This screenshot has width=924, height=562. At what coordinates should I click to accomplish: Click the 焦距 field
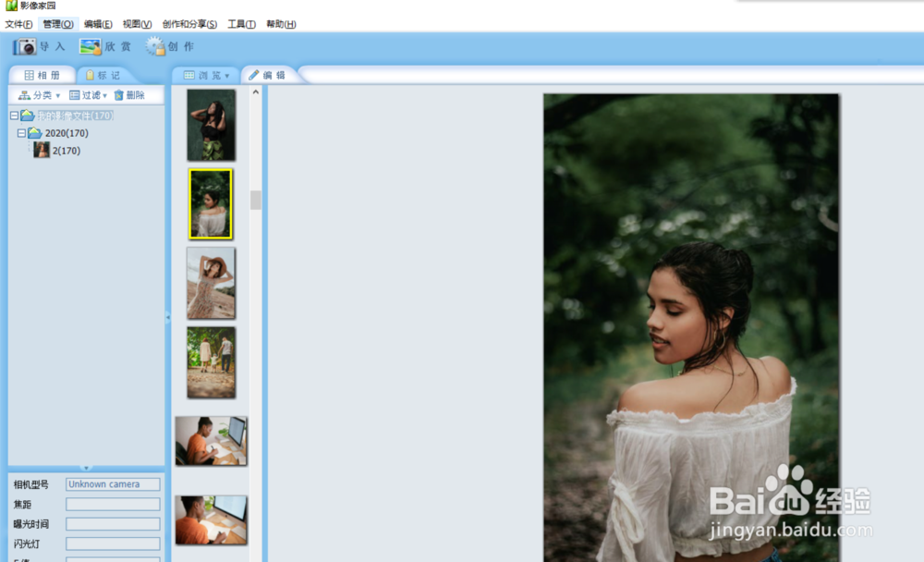(x=113, y=504)
